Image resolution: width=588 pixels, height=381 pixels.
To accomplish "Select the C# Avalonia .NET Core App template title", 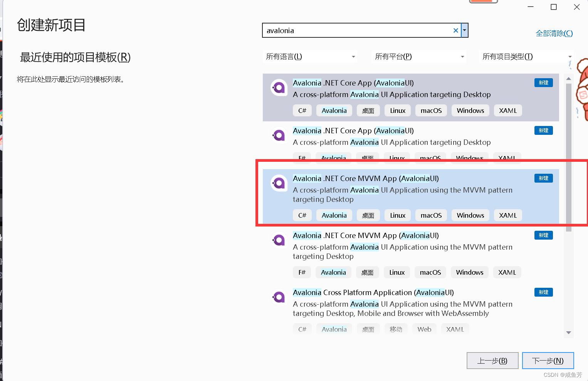I will (x=353, y=83).
